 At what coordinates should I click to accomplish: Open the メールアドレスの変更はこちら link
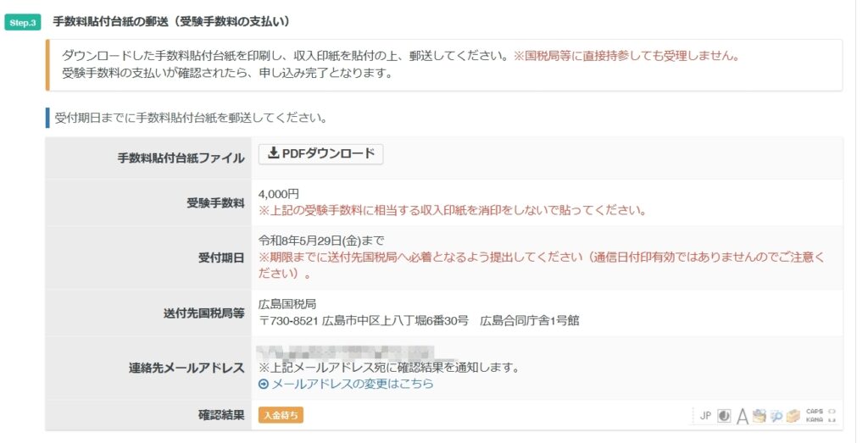point(352,384)
